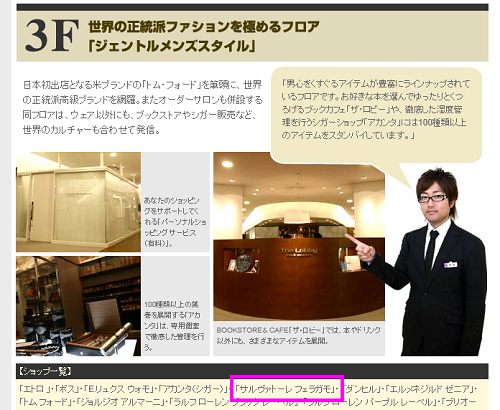Click the large 3F floor heading
The width and height of the screenshot is (500, 410).
point(52,36)
